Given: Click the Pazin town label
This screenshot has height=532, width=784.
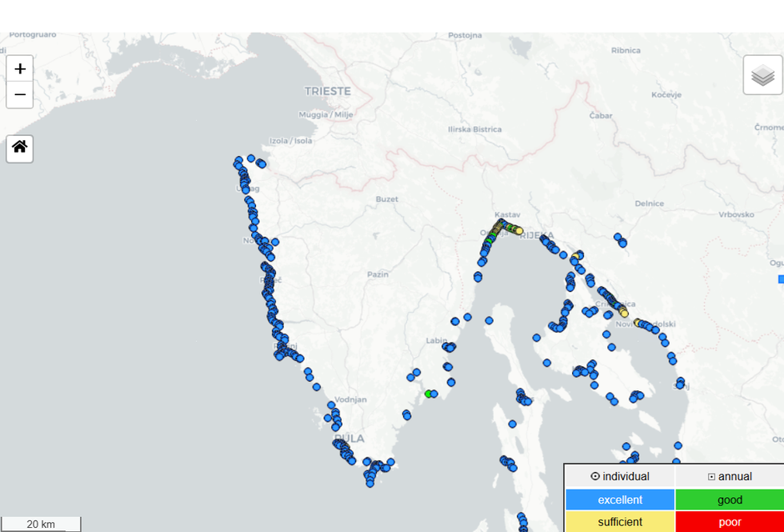Looking at the screenshot, I should click(x=379, y=274).
